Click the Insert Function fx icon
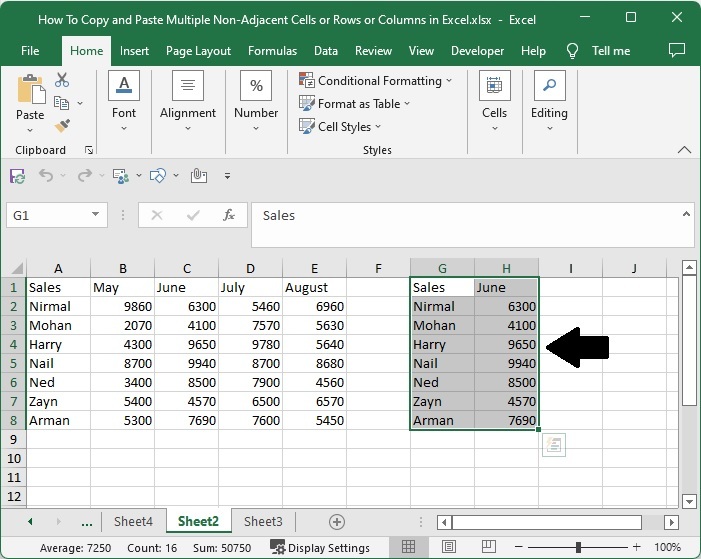The width and height of the screenshot is (701, 559). (x=229, y=215)
